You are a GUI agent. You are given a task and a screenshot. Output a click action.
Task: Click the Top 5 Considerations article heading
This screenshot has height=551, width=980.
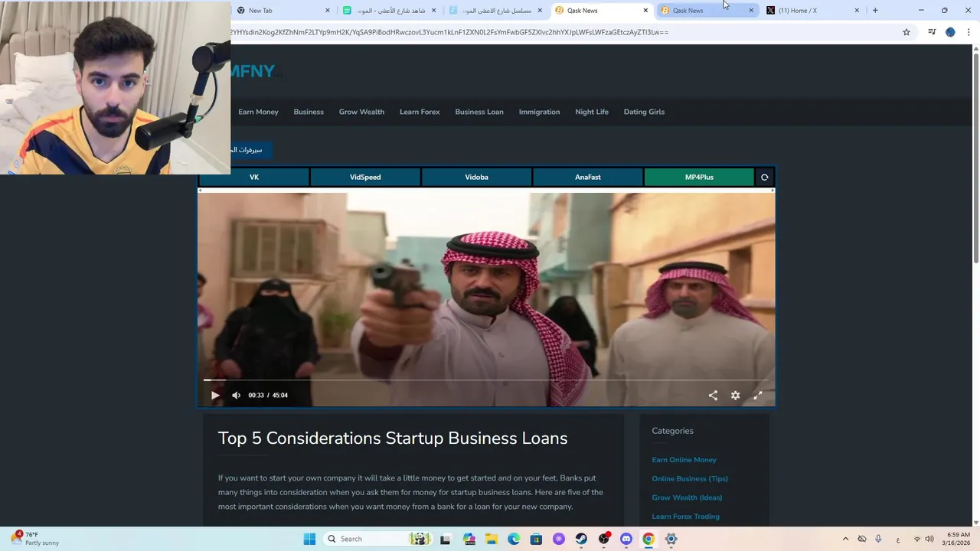tap(393, 439)
